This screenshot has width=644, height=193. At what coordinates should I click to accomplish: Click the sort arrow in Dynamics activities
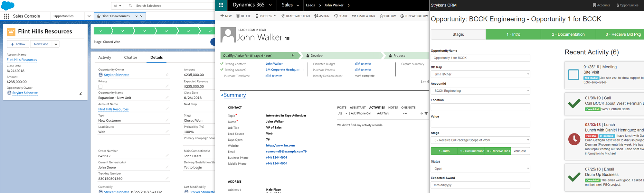click(x=421, y=114)
